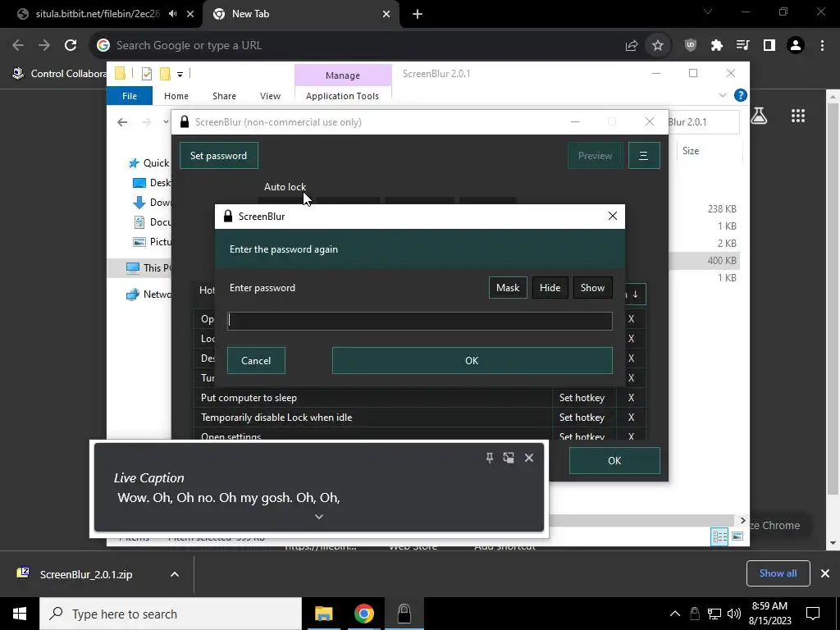Open the Share ribbon tab

click(224, 96)
